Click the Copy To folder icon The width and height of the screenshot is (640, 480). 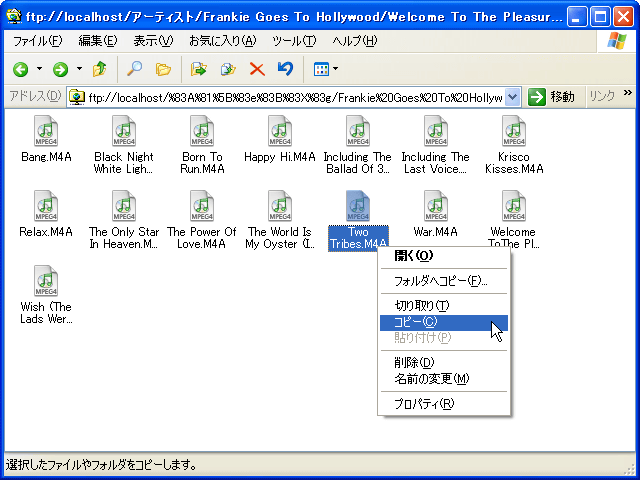tap(228, 69)
